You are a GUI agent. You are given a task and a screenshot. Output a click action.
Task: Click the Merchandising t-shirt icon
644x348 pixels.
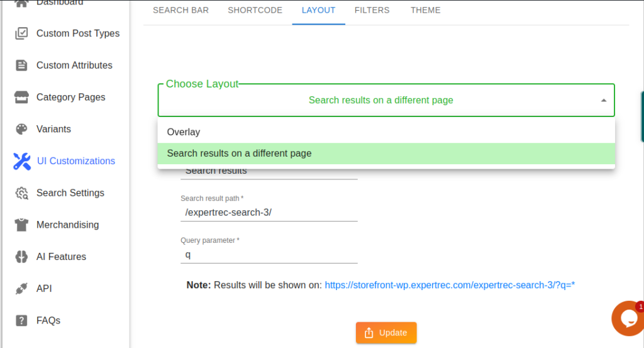[x=21, y=225]
